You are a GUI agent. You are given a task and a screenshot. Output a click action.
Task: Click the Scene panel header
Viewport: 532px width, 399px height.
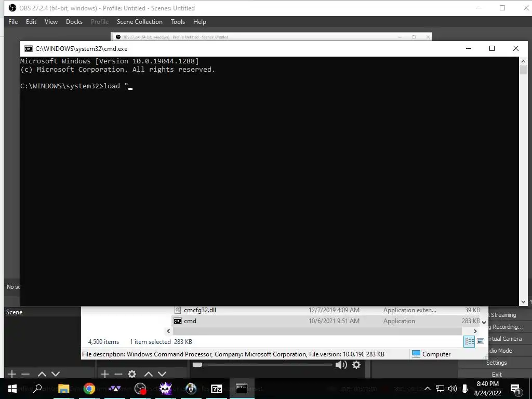[14, 312]
